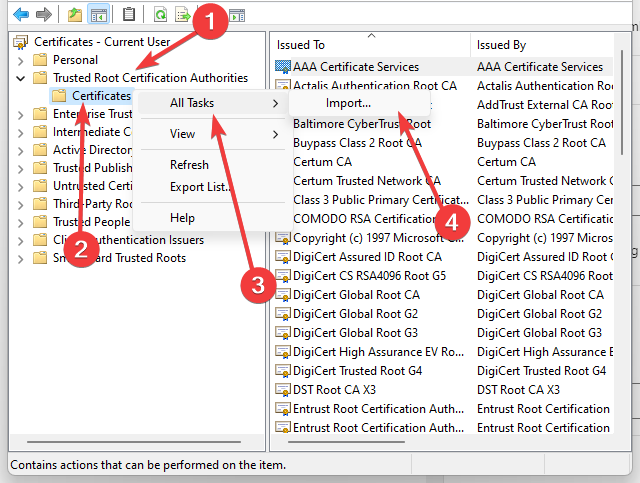The width and height of the screenshot is (640, 483).
Task: Click the DigiCert Assured ID Root CA icon
Action: click(x=283, y=257)
